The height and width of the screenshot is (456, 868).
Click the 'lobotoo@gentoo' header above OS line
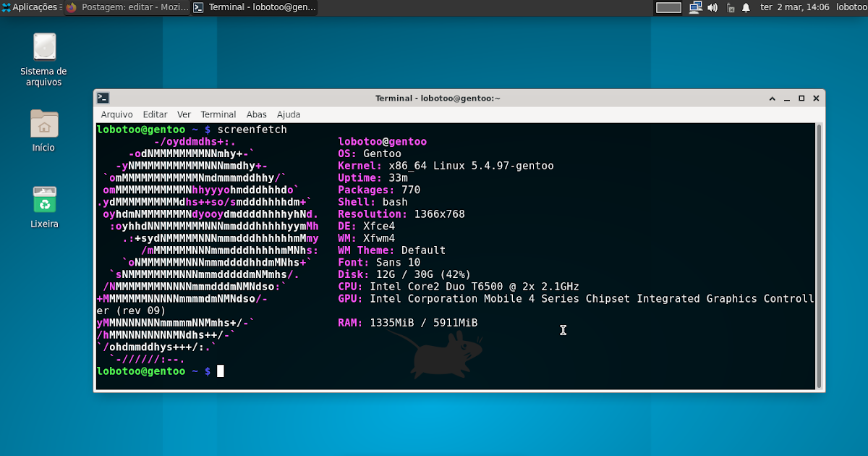point(383,142)
